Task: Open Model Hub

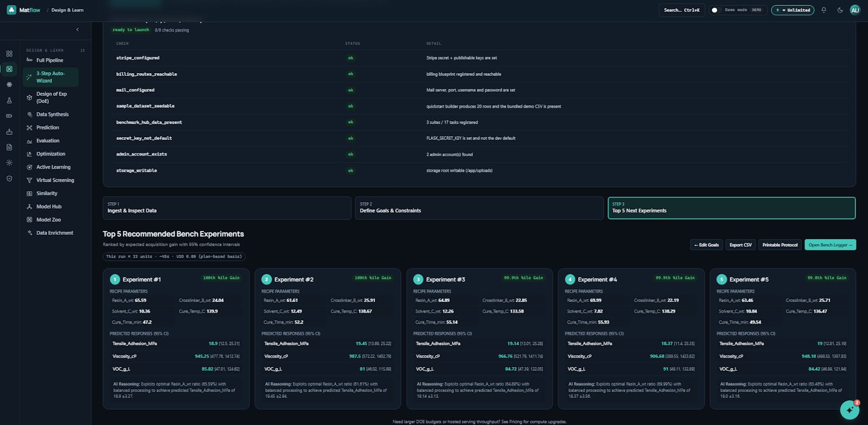Action: coord(50,207)
